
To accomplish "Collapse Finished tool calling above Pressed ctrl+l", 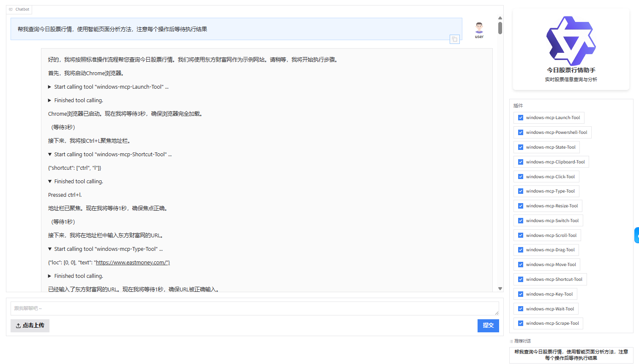I will pyautogui.click(x=76, y=182).
